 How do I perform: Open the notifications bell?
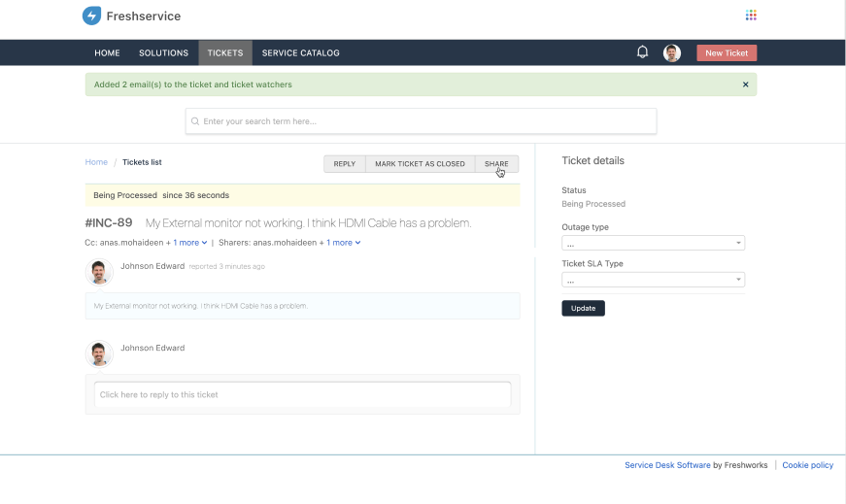[x=642, y=52]
